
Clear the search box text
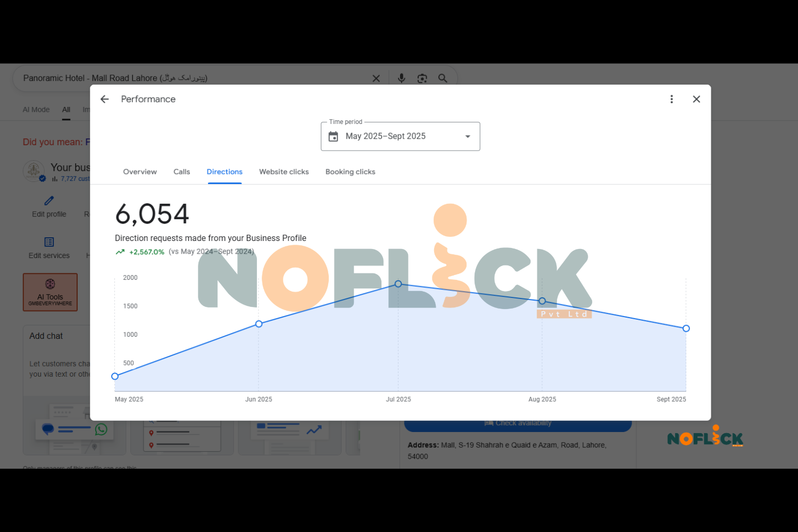coord(376,78)
